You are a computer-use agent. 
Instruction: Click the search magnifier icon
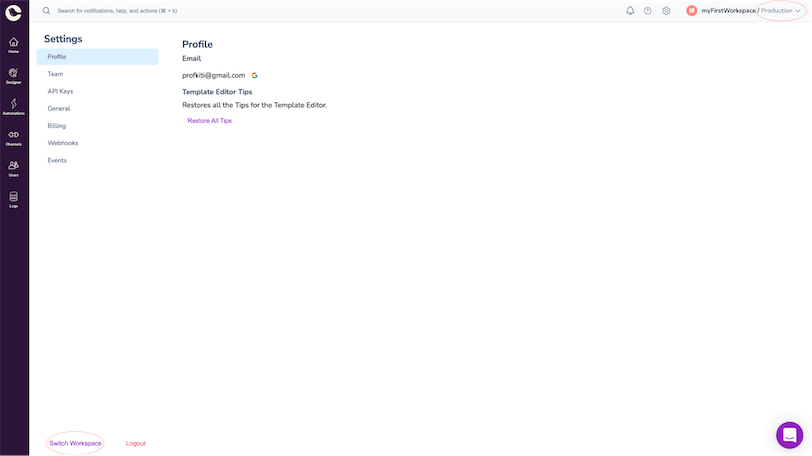pyautogui.click(x=47, y=10)
